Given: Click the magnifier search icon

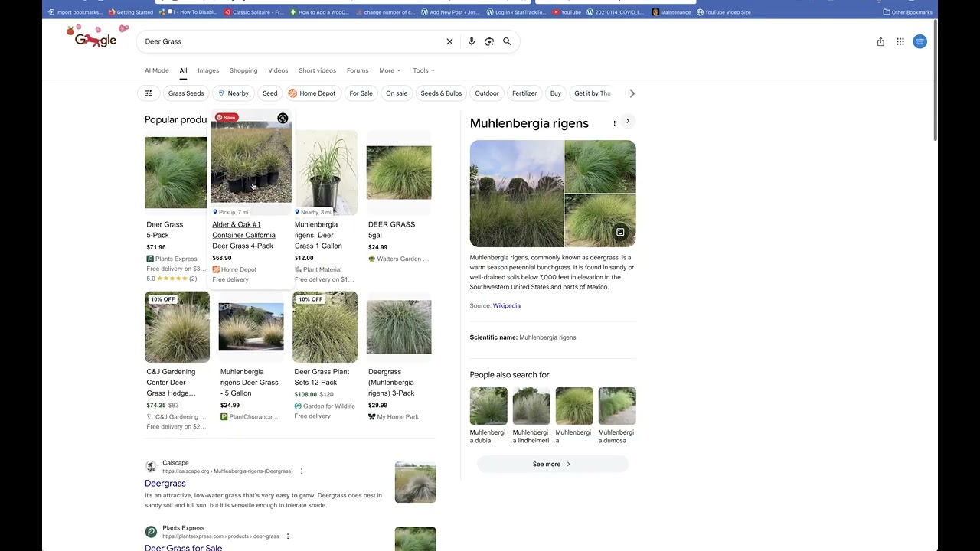Looking at the screenshot, I should (x=507, y=41).
